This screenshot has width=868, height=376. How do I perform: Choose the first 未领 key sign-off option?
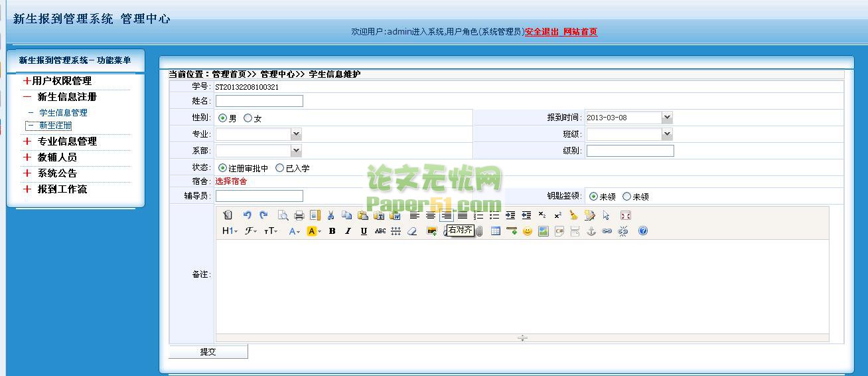point(593,197)
